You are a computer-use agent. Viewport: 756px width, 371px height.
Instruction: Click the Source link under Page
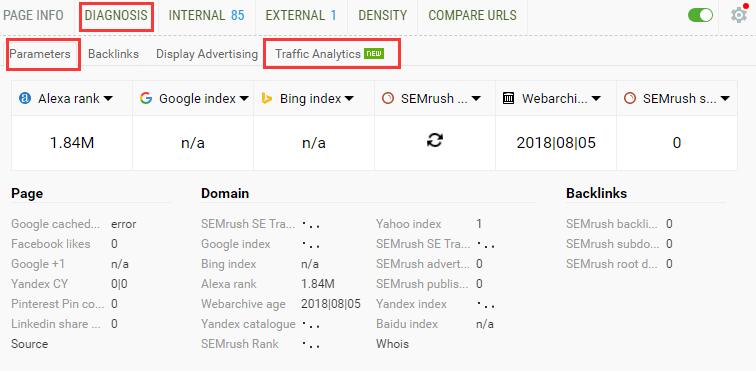[29, 344]
